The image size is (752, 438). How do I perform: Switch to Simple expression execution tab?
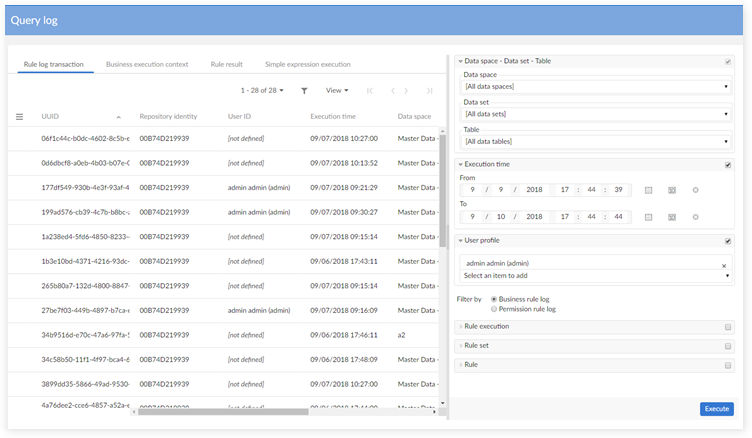tap(307, 64)
